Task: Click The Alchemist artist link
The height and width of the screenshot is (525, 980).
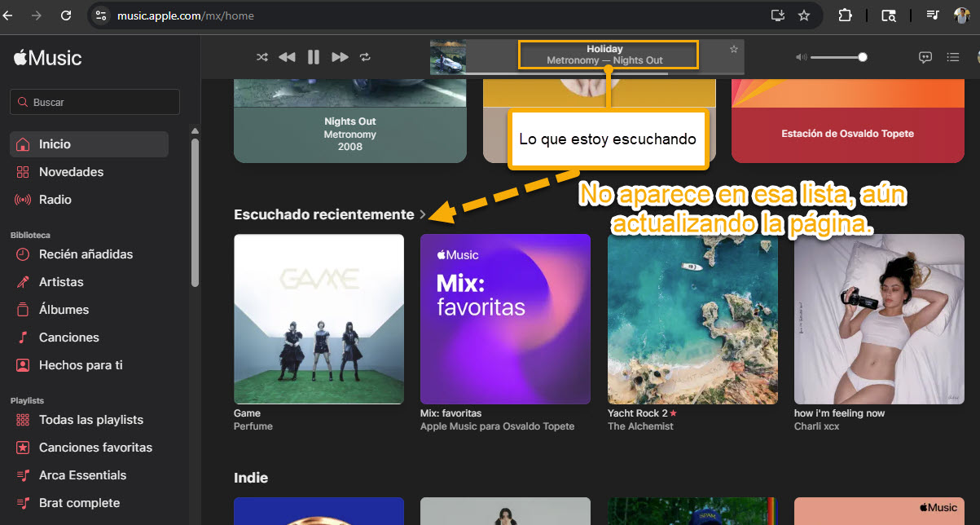Action: (640, 426)
